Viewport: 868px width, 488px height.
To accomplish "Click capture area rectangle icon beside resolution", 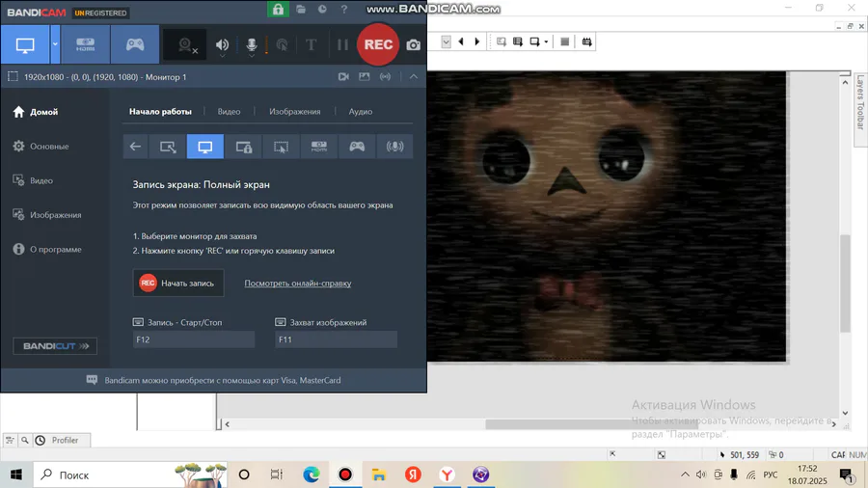I will 13,77.
